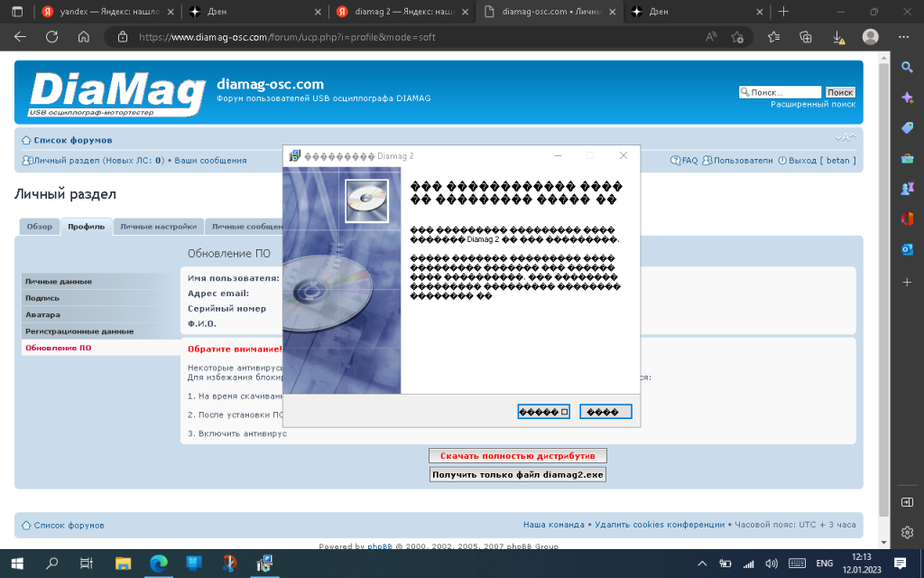Click 'Удалить cookies конференции' link

tap(660, 525)
